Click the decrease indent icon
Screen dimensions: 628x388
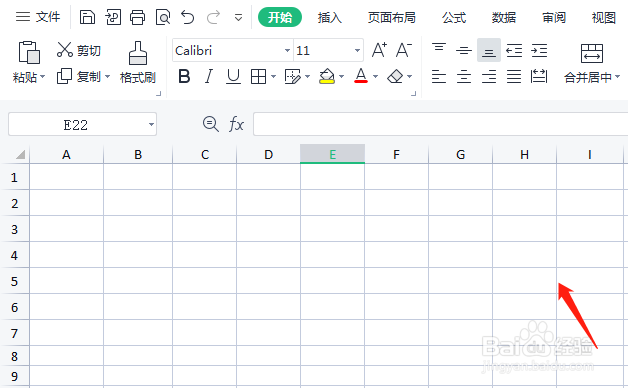click(x=514, y=50)
